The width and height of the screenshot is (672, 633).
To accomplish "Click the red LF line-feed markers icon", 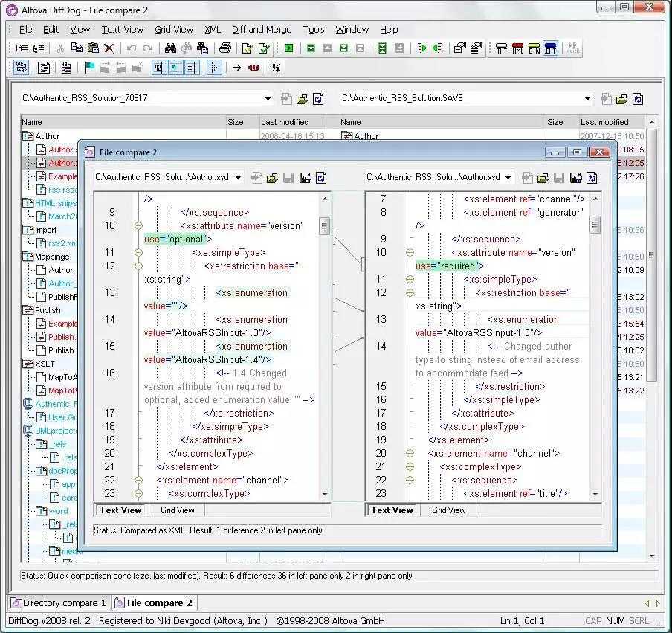I will click(x=253, y=68).
